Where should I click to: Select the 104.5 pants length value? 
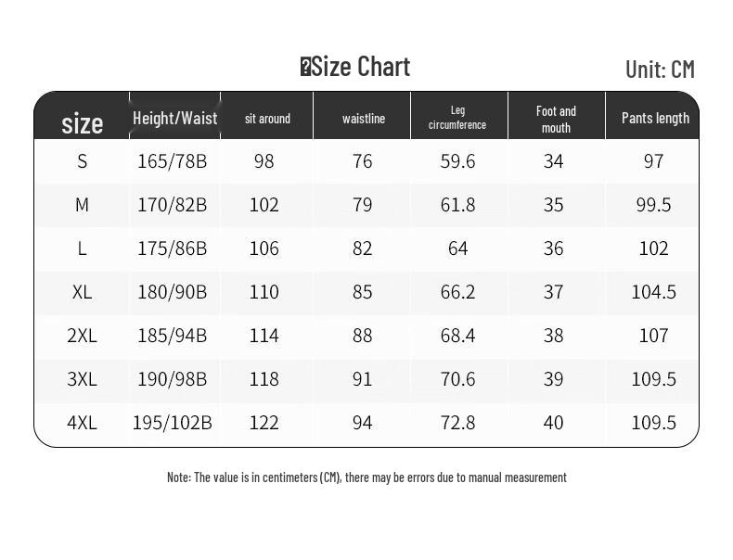[653, 292]
